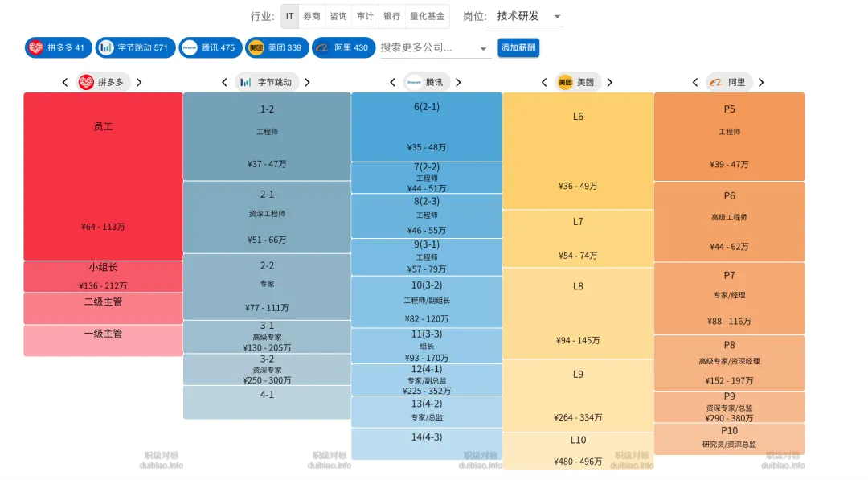Move 美团 column right with its arrow
The height and width of the screenshot is (480, 868).
coord(609,83)
